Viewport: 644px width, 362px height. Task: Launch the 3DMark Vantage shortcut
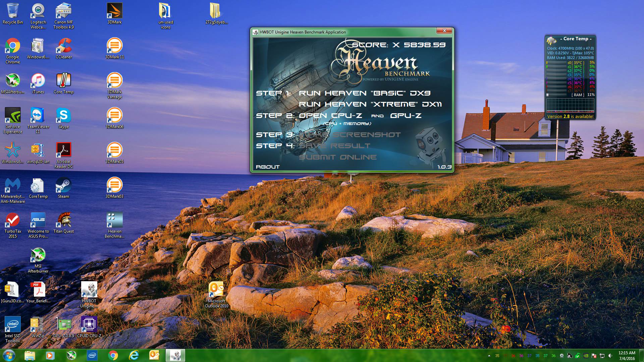pyautogui.click(x=114, y=85)
